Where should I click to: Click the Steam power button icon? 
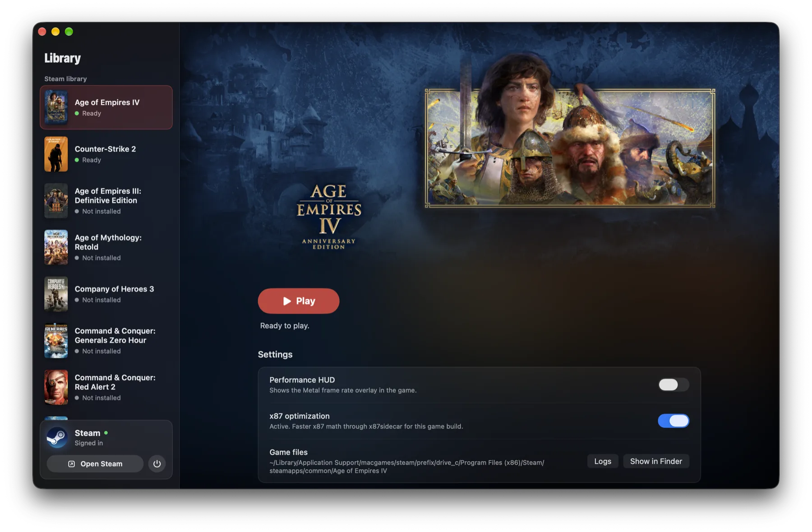coord(157,464)
